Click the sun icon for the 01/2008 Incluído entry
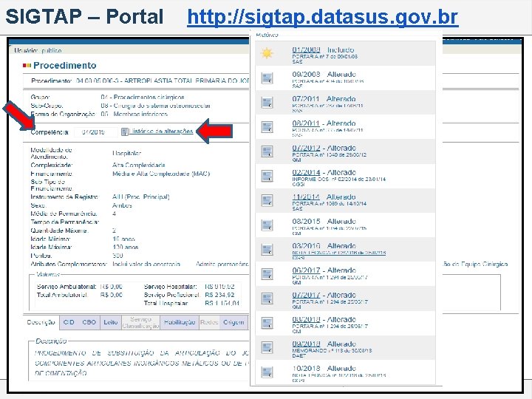The image size is (532, 399). pyautogui.click(x=267, y=53)
